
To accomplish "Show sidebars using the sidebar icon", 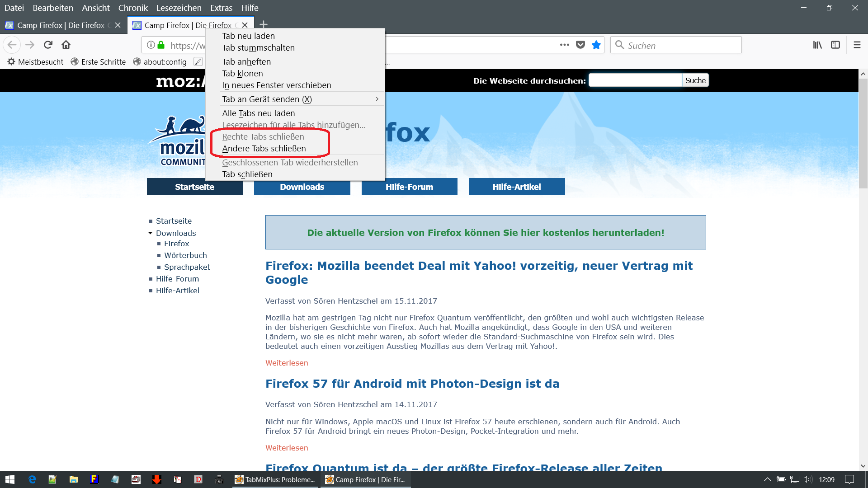I will coord(835,45).
